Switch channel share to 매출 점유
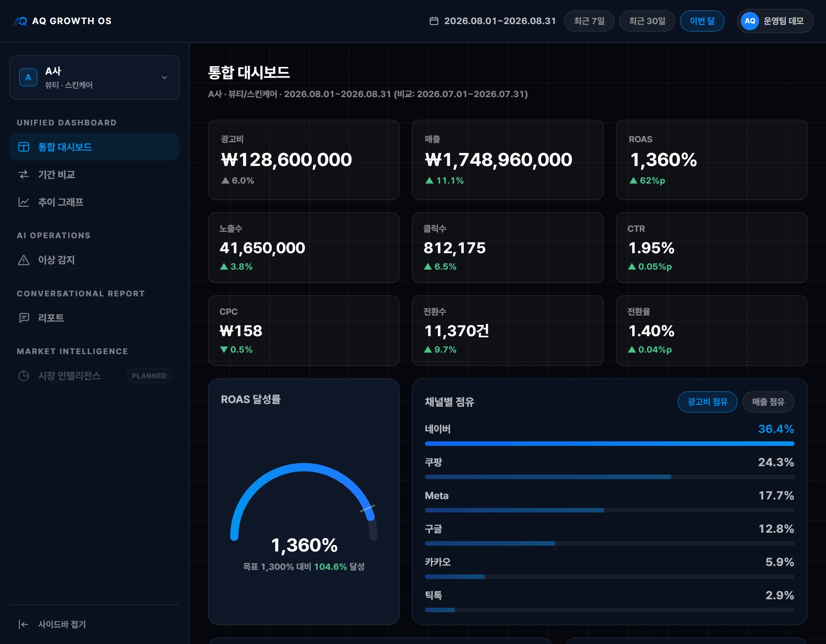826x644 pixels. point(768,402)
